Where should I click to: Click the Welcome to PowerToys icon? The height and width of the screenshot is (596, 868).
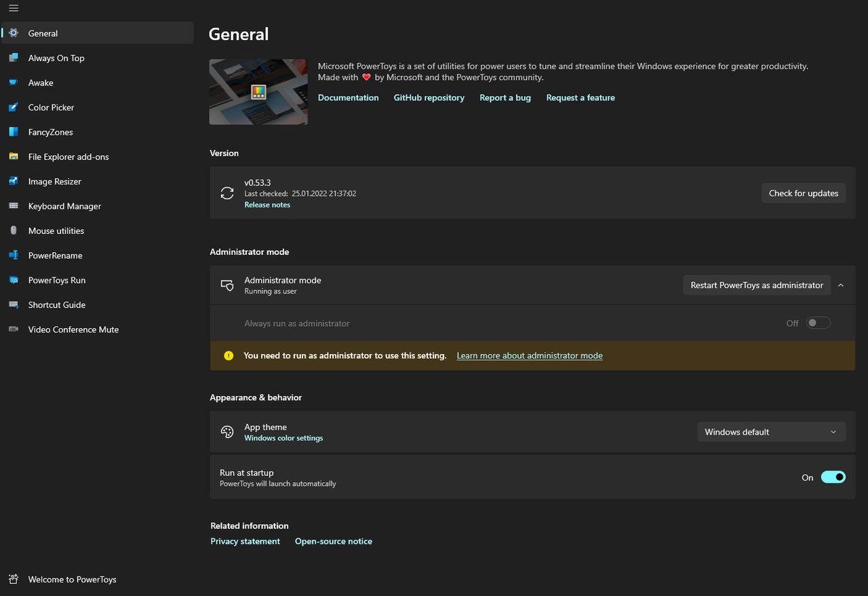(x=14, y=579)
